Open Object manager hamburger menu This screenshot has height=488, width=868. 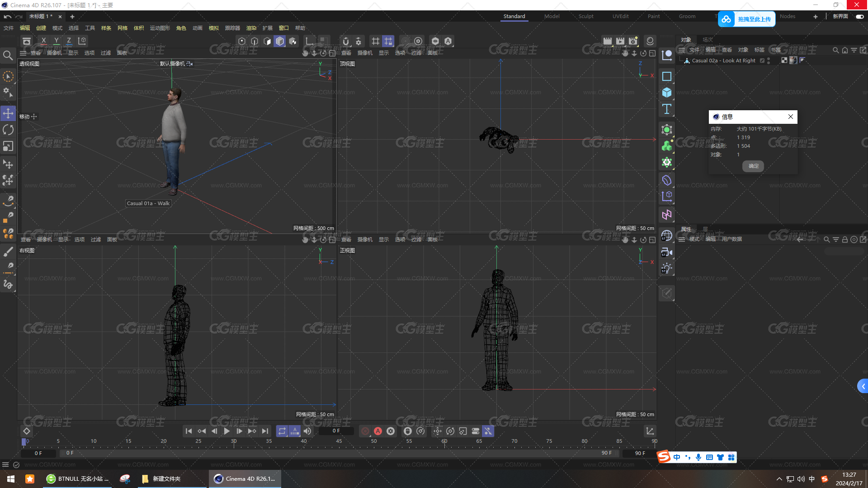point(682,50)
